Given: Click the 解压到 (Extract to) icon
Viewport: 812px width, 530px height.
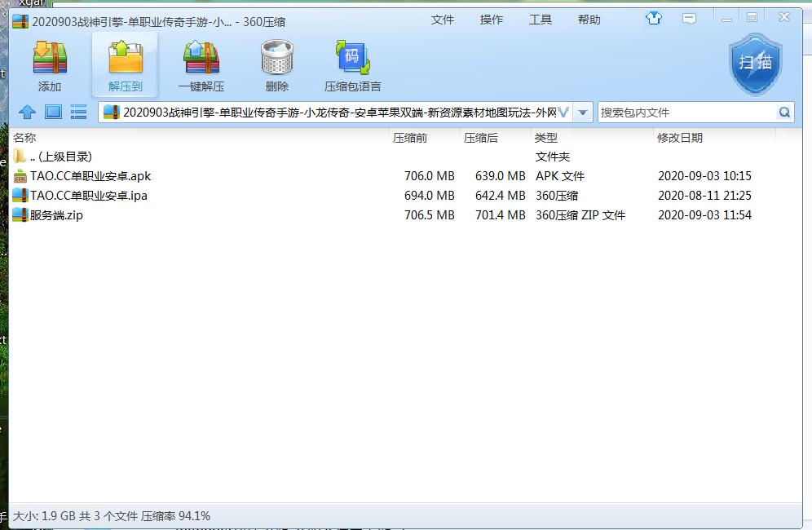Looking at the screenshot, I should [125, 64].
